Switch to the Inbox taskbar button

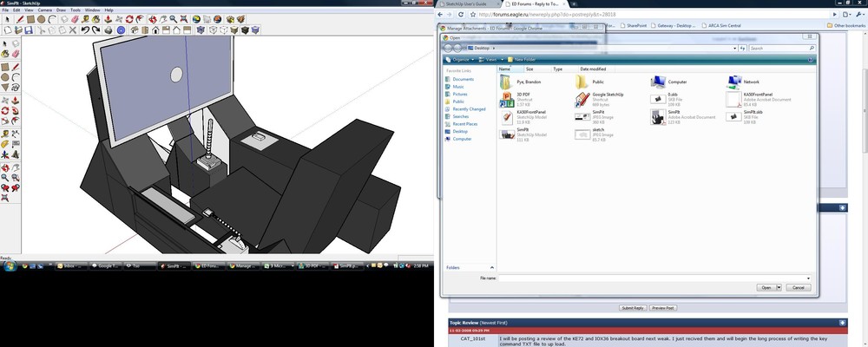click(71, 266)
